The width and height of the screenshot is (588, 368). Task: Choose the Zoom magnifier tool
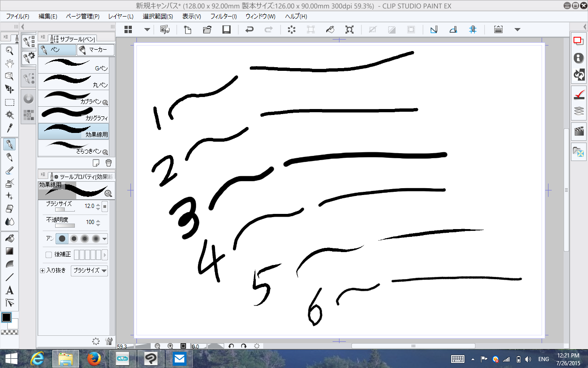tap(9, 51)
